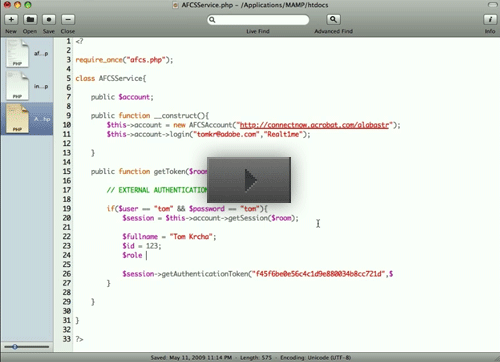The image size is (500, 362).
Task: Click 'Encoding: Unicode (UTF-8)' status text
Action: point(315,358)
